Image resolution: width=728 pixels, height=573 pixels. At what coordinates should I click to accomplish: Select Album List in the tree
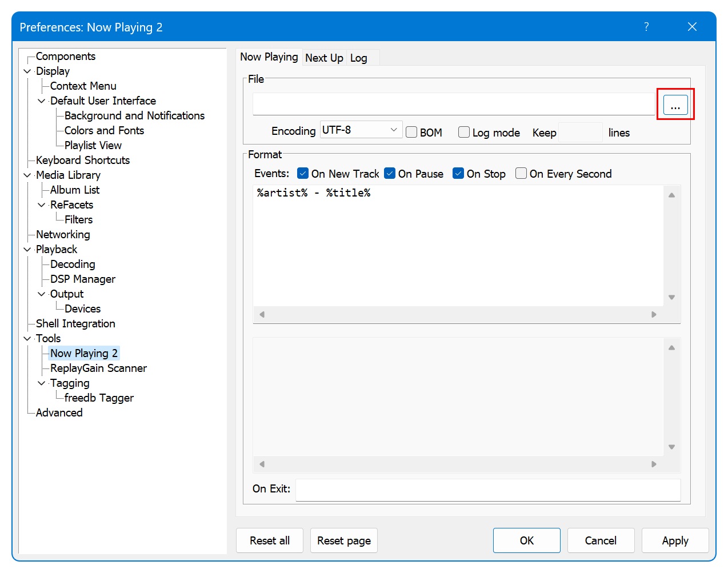coord(75,190)
